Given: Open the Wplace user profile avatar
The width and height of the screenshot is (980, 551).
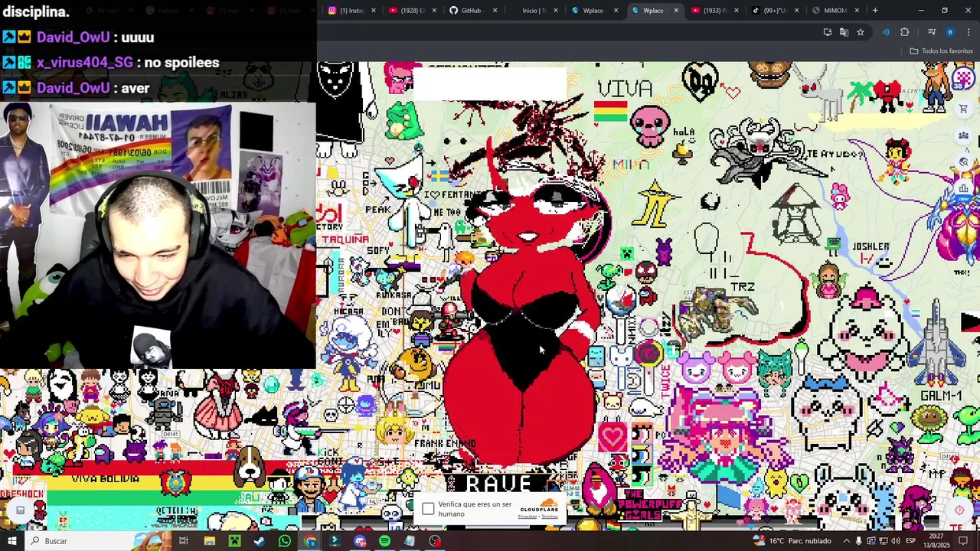Looking at the screenshot, I should [962, 79].
